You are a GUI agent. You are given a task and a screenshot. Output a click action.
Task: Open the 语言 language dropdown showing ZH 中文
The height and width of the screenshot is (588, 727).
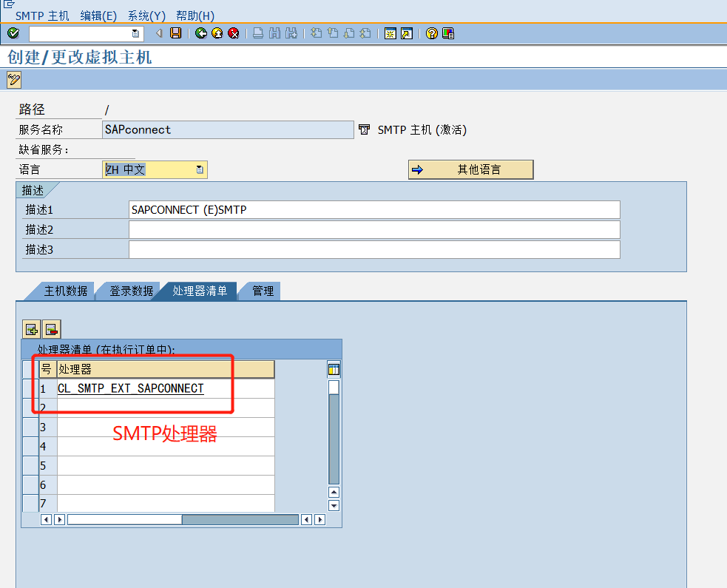pos(199,169)
